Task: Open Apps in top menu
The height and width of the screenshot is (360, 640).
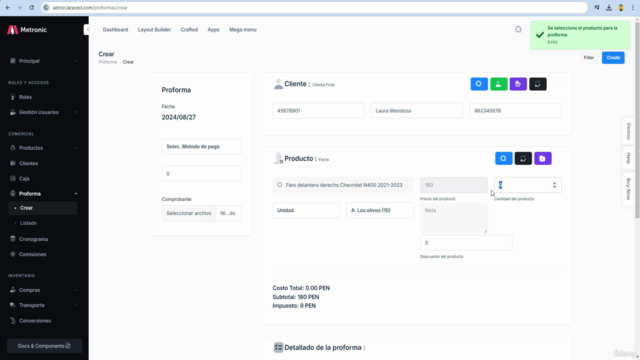Action: [x=213, y=29]
